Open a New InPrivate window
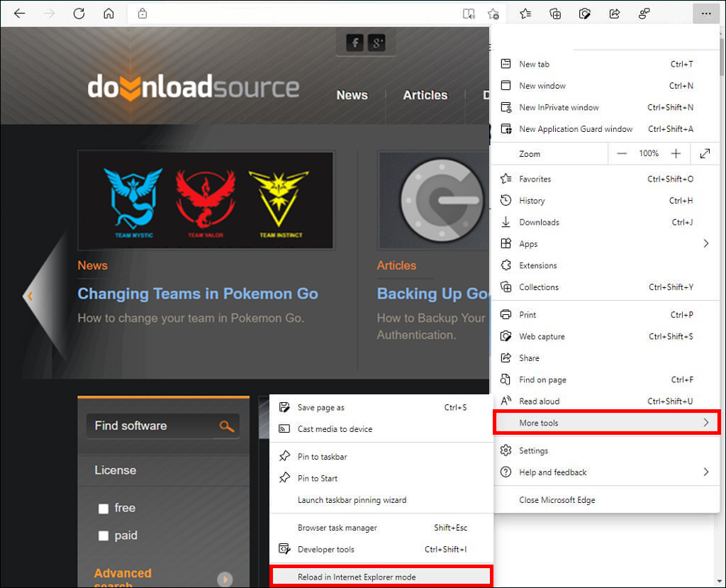Image resolution: width=726 pixels, height=588 pixels. tap(605, 108)
